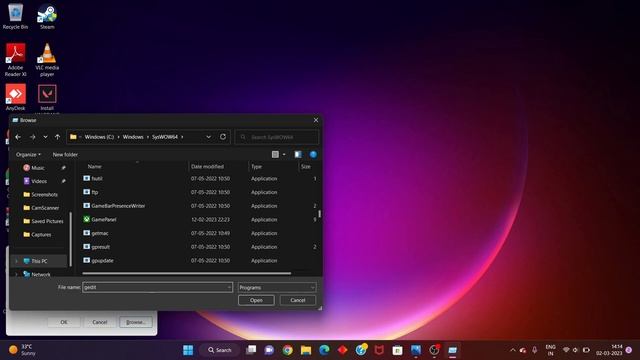Screen dimensions: 640x360
Task: Click the Search SysWOW64 box
Action: click(277, 137)
